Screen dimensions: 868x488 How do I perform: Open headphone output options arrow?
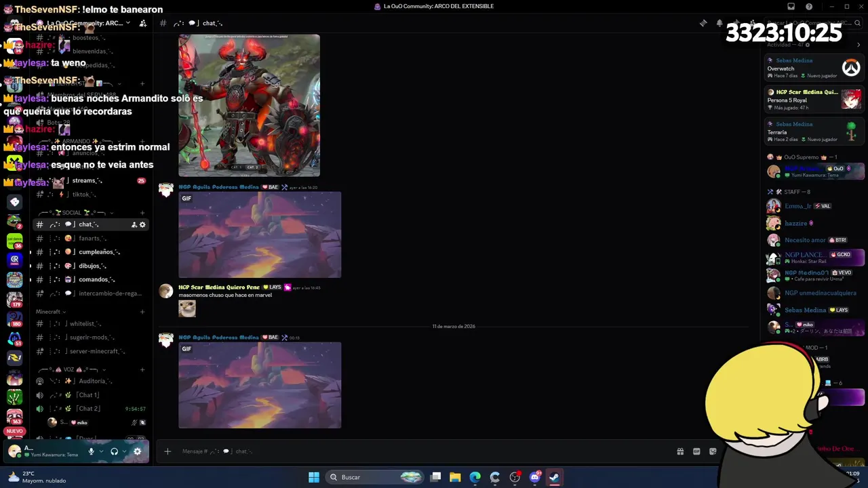124,451
